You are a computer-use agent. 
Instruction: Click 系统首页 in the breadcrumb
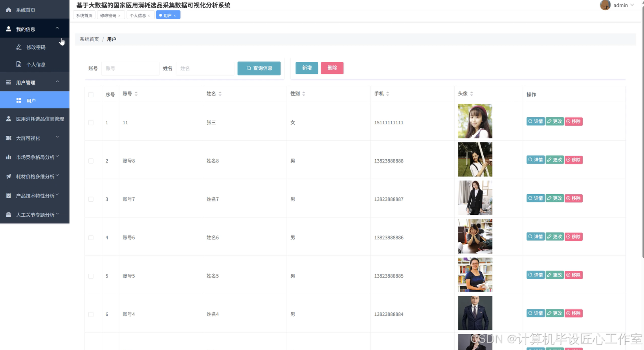[x=90, y=39]
